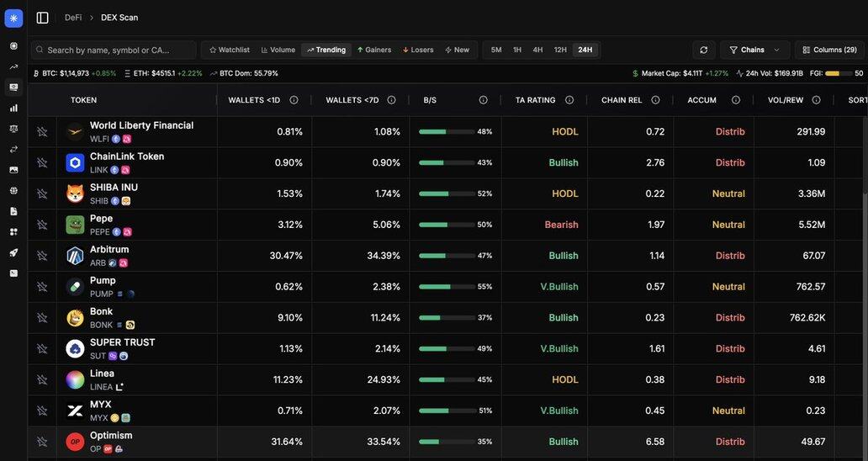The width and height of the screenshot is (868, 461).
Task: Open the MYX token name
Action: (101, 405)
